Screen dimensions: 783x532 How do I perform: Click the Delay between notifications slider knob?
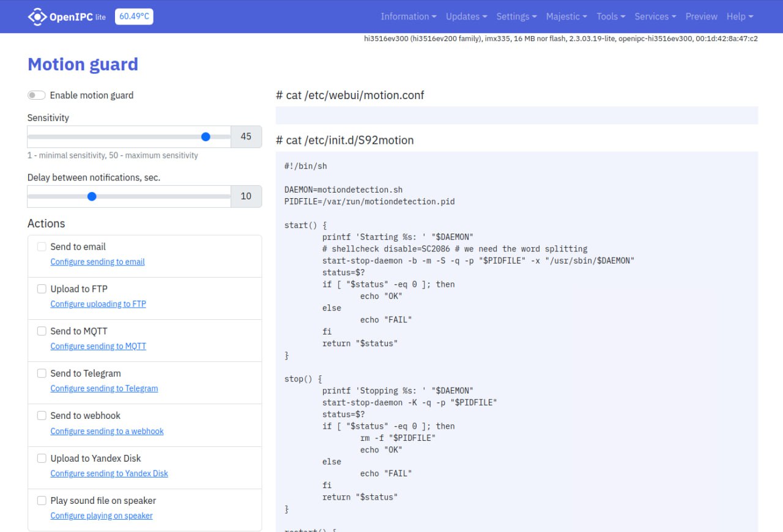pyautogui.click(x=92, y=196)
